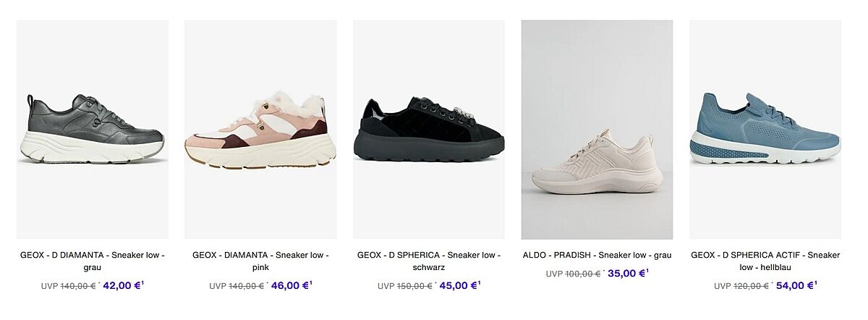Click the GEOX - D DIAMANTA grau title

pos(93,261)
